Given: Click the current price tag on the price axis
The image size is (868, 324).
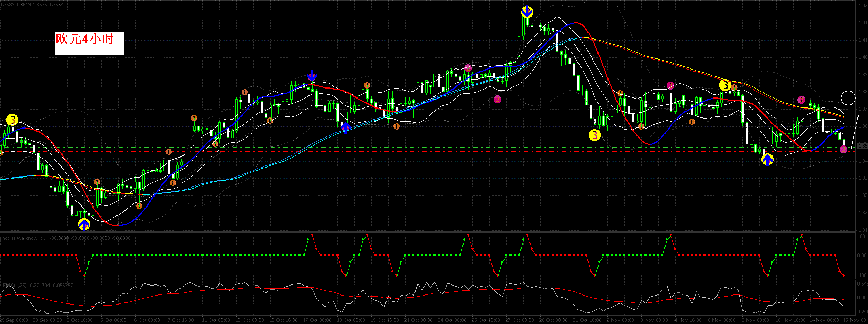Looking at the screenshot, I should point(862,145).
